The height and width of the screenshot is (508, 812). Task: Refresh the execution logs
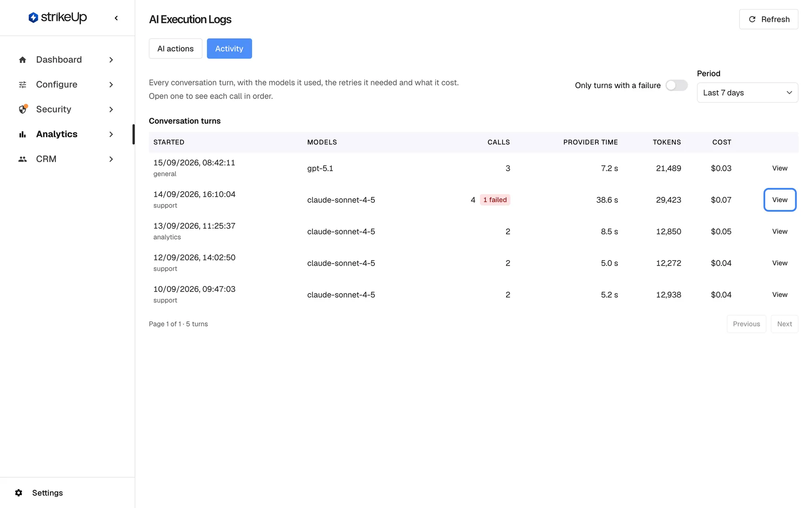769,19
